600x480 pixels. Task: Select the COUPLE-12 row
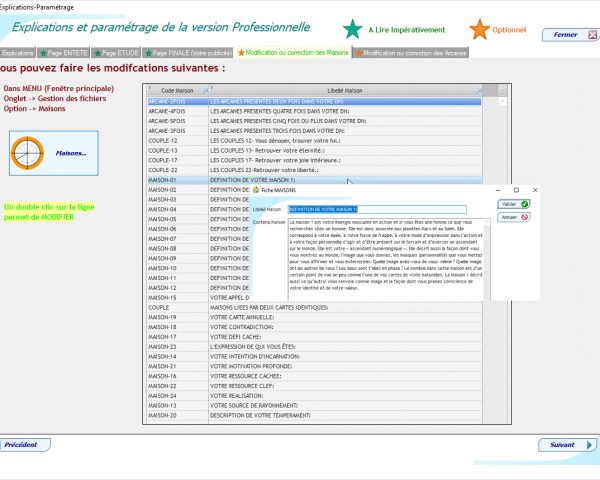tap(314, 140)
